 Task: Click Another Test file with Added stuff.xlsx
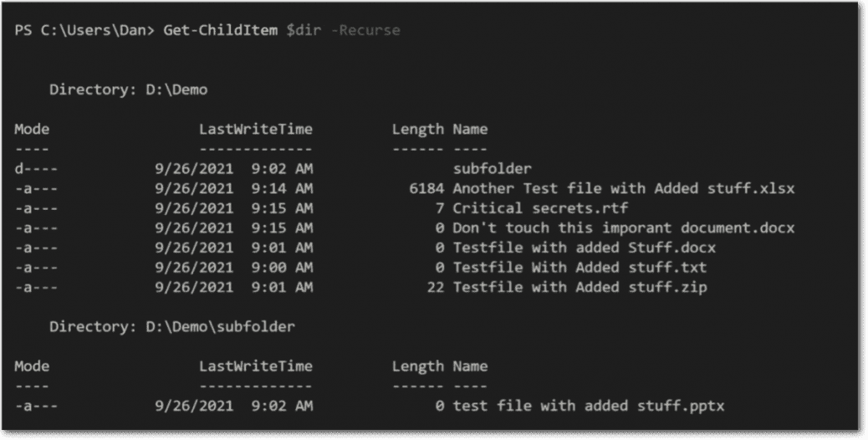click(x=624, y=188)
